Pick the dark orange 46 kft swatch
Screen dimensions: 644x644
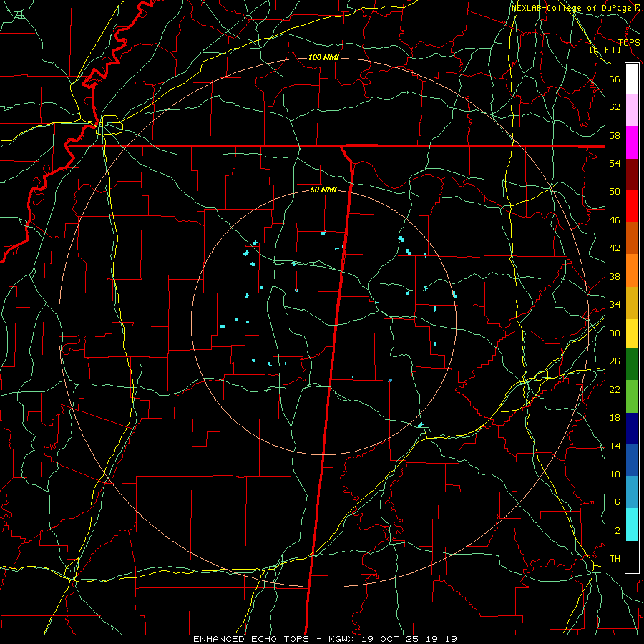[632, 238]
